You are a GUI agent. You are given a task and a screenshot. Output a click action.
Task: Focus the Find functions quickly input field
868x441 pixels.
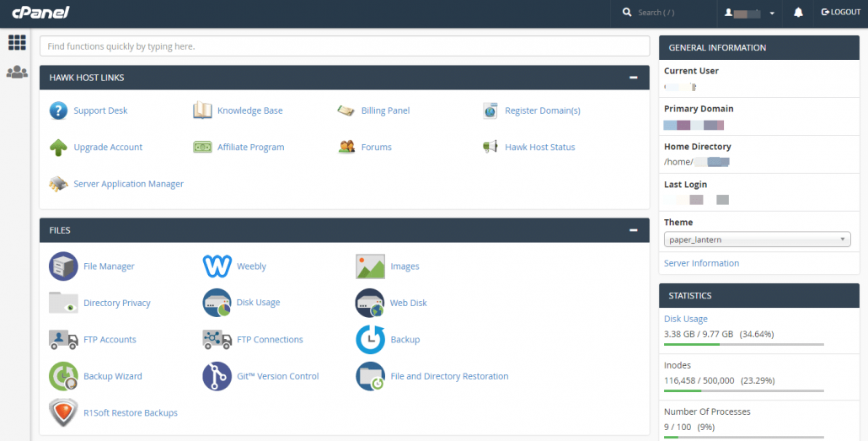point(345,46)
